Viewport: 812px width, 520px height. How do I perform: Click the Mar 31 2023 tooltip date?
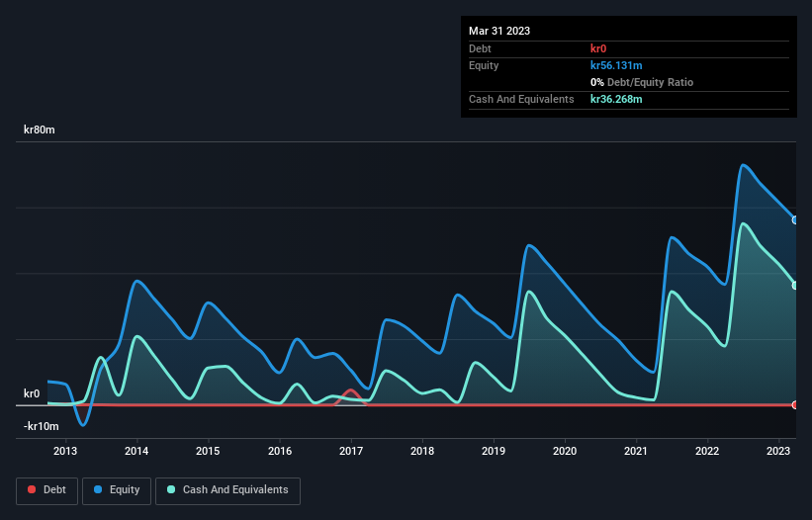click(x=499, y=31)
